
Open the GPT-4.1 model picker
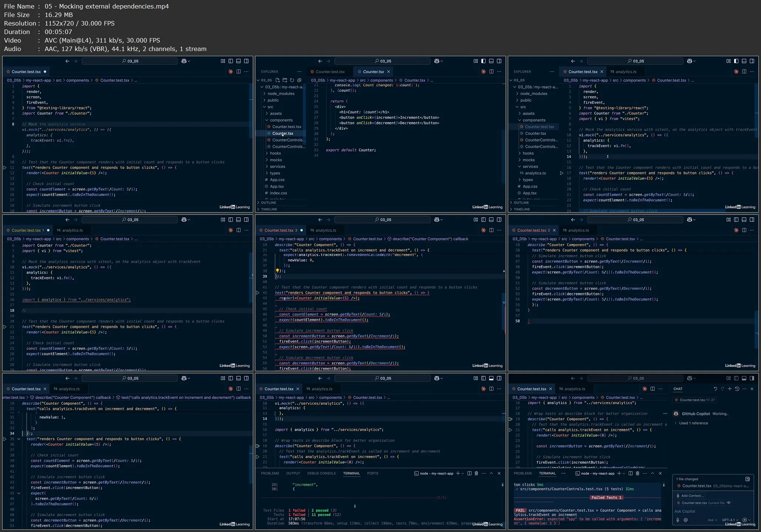point(730,520)
